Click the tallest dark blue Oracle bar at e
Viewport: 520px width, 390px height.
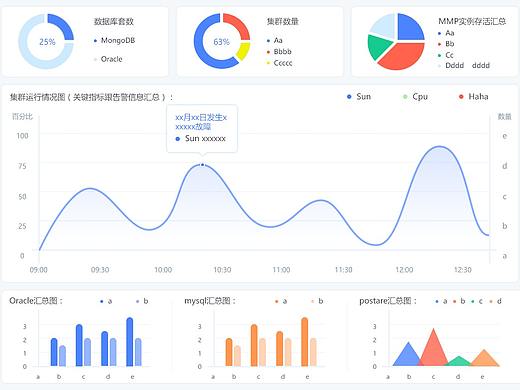[x=130, y=342]
